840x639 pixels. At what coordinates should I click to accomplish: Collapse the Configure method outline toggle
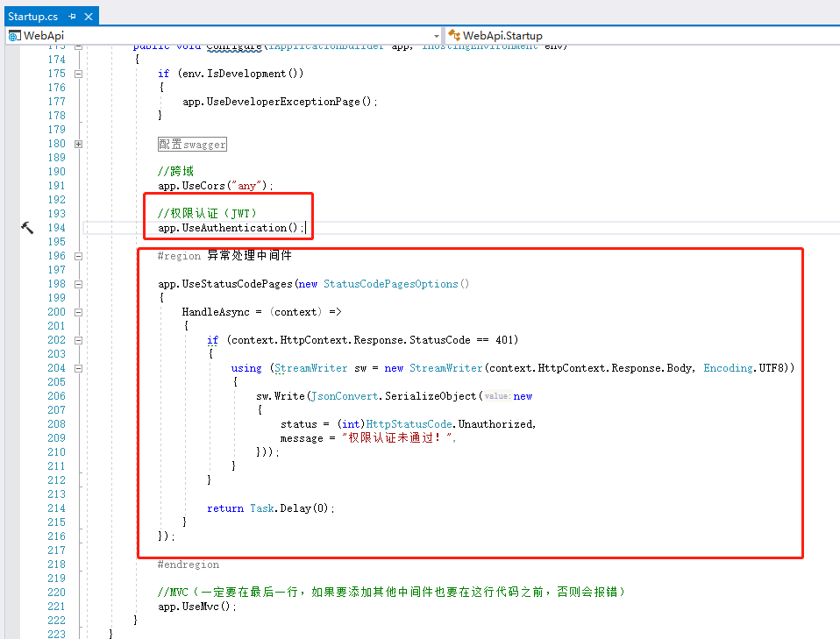point(78,46)
